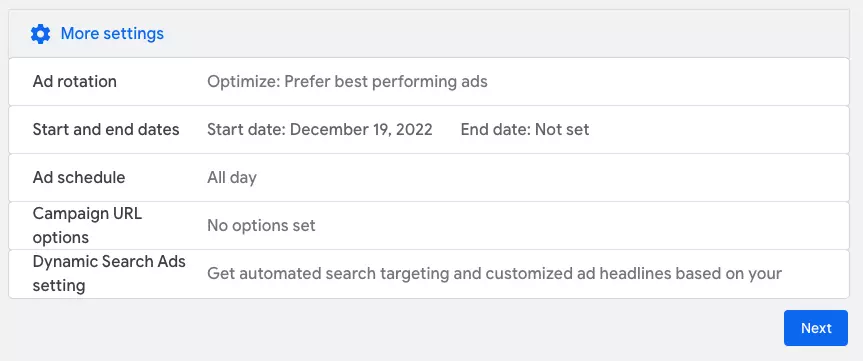
Task: Edit the Start date: December 19, 2022
Action: [320, 129]
